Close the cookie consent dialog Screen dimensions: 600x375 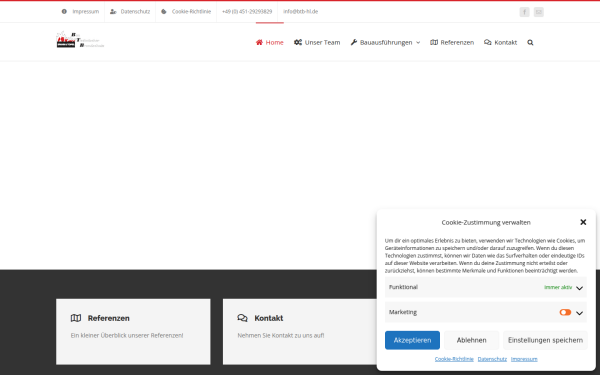pyautogui.click(x=583, y=222)
